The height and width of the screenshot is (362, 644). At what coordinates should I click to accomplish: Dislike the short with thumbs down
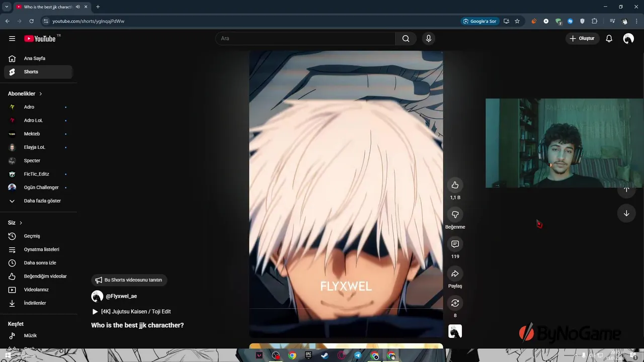455,215
